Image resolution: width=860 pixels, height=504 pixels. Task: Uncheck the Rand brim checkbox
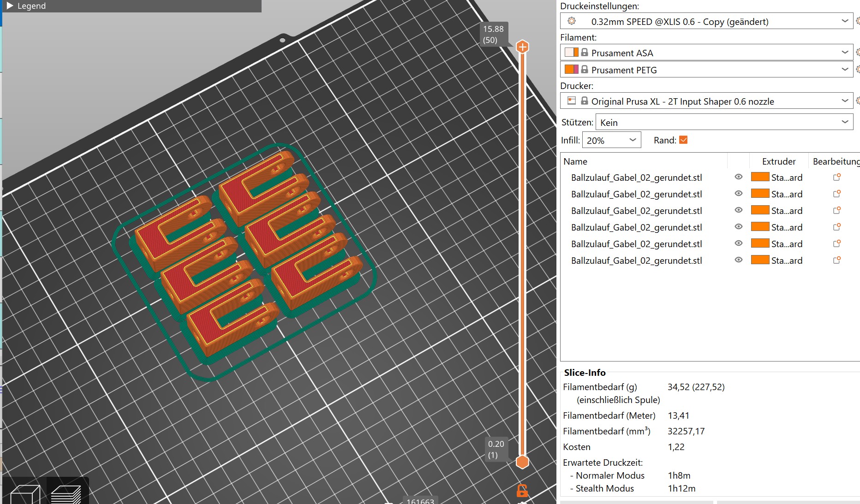(x=683, y=140)
